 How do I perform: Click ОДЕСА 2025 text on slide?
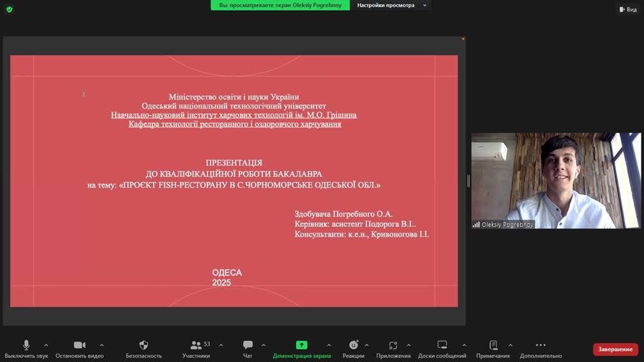tap(227, 278)
